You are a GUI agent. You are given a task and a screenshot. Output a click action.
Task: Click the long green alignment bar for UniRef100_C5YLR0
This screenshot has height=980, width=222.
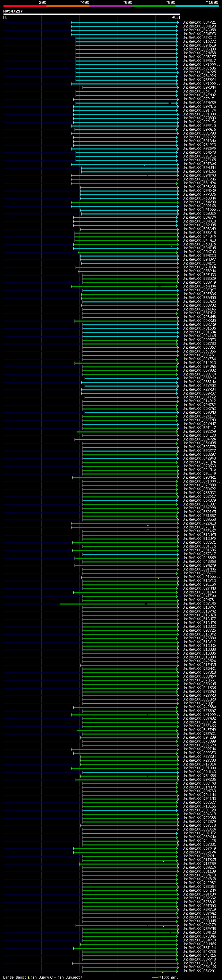(119, 604)
